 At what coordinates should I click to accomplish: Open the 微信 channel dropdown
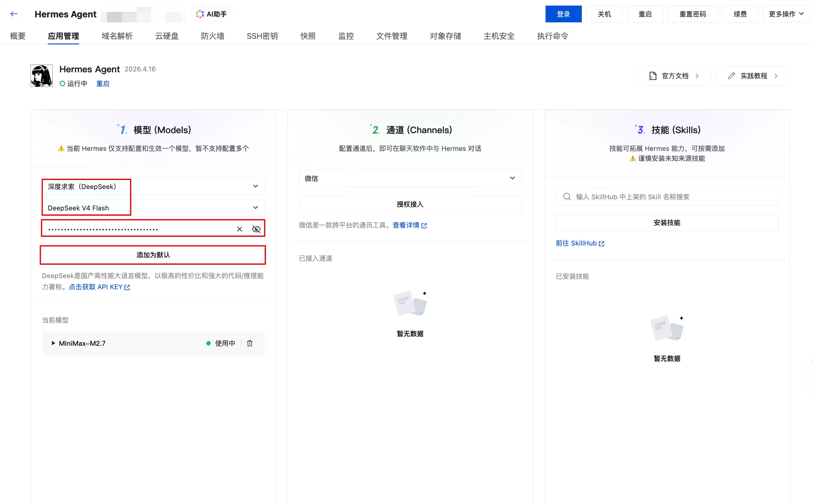[x=410, y=178]
